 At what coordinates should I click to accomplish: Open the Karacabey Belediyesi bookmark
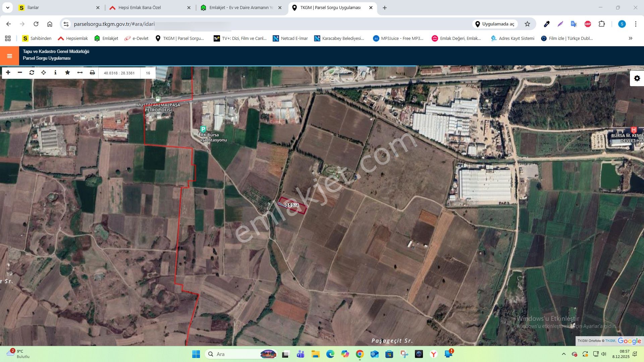click(339, 38)
